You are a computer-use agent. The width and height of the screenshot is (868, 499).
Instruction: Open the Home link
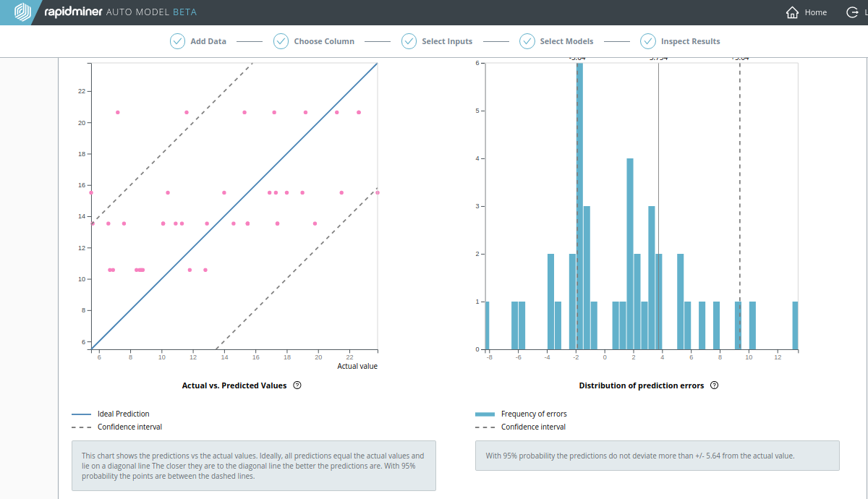coord(815,12)
